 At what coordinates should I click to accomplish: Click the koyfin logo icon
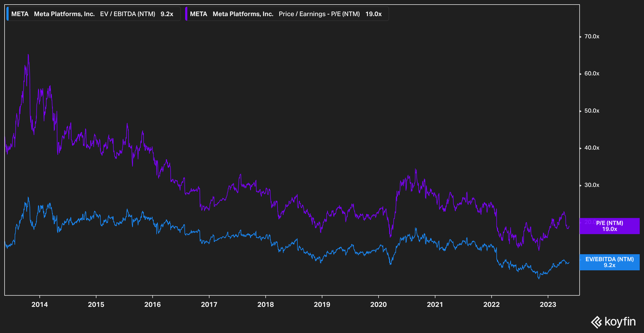click(596, 322)
